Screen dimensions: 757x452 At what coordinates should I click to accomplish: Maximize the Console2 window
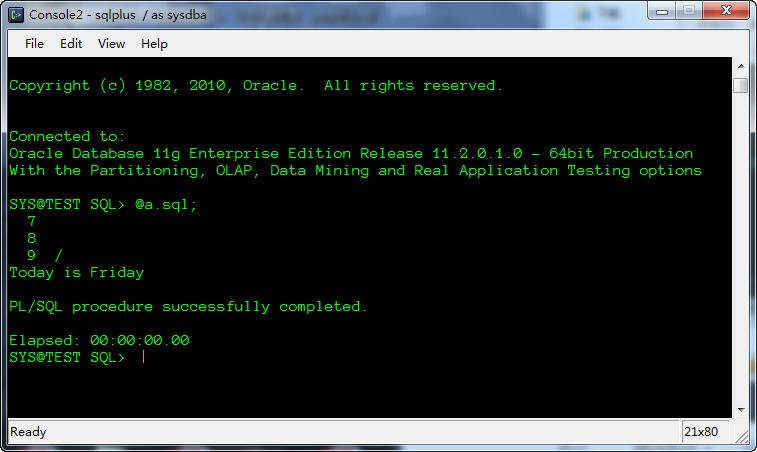click(689, 11)
